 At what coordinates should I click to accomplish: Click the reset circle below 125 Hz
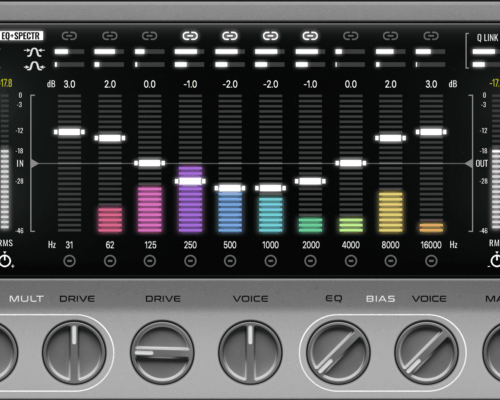150,261
